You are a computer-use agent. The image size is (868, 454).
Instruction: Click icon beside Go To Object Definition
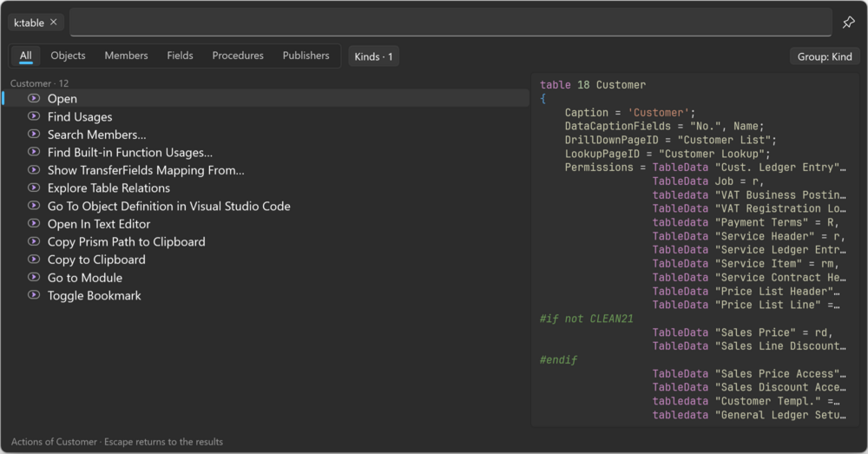pos(34,206)
